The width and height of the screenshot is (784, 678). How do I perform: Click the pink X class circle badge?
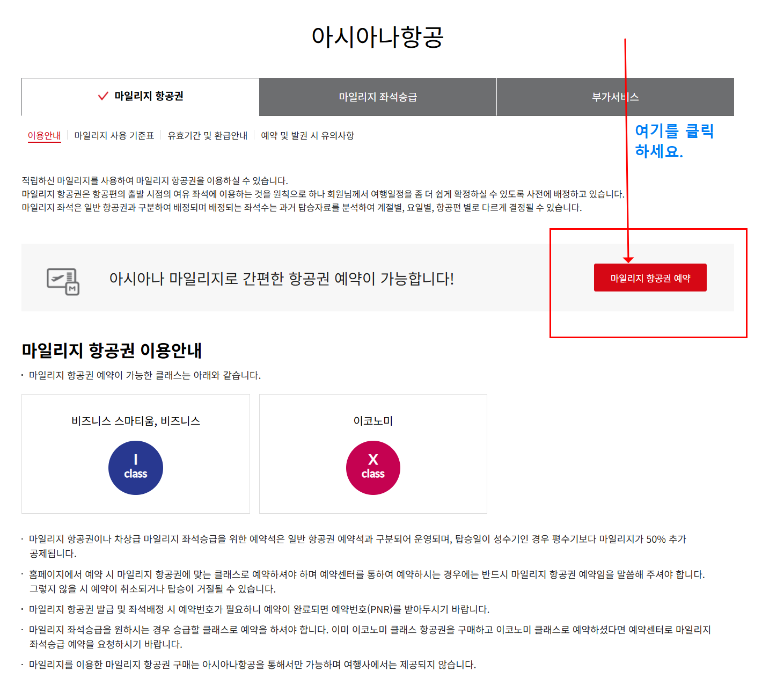(x=373, y=468)
